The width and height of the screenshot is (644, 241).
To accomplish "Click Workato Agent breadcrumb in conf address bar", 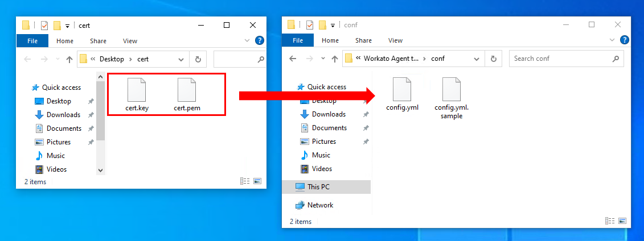I will pos(391,59).
